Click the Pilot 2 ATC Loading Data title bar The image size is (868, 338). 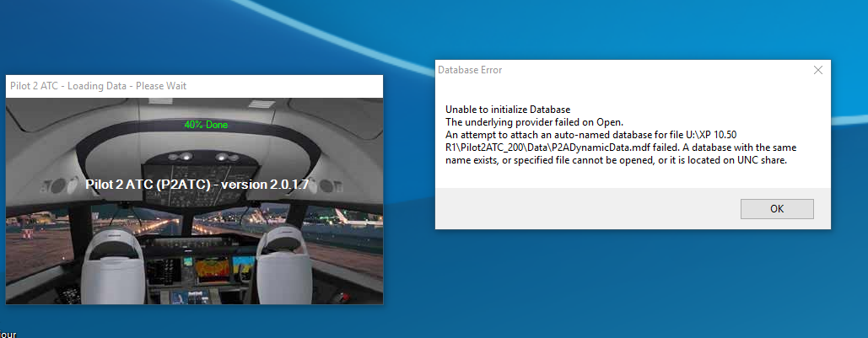tap(194, 86)
